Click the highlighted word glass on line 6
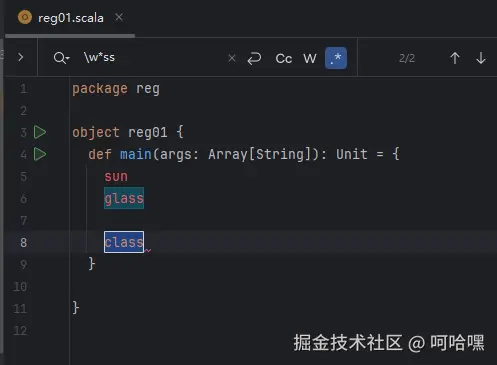Screen dimensions: 497x365 pos(124,198)
